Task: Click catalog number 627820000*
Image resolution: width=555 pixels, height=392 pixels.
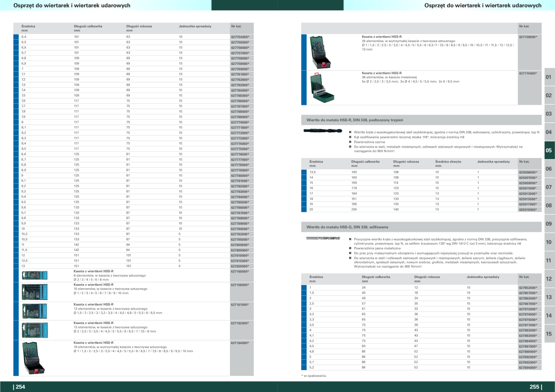Action: pyautogui.click(x=239, y=266)
